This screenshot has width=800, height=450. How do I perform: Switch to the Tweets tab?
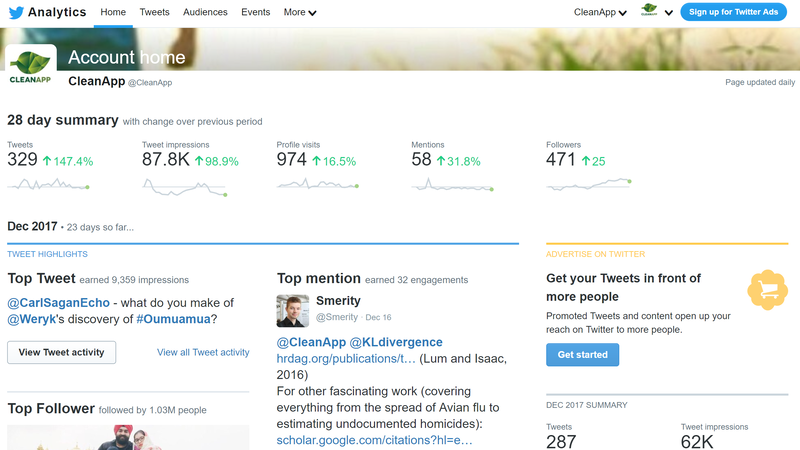(x=154, y=13)
